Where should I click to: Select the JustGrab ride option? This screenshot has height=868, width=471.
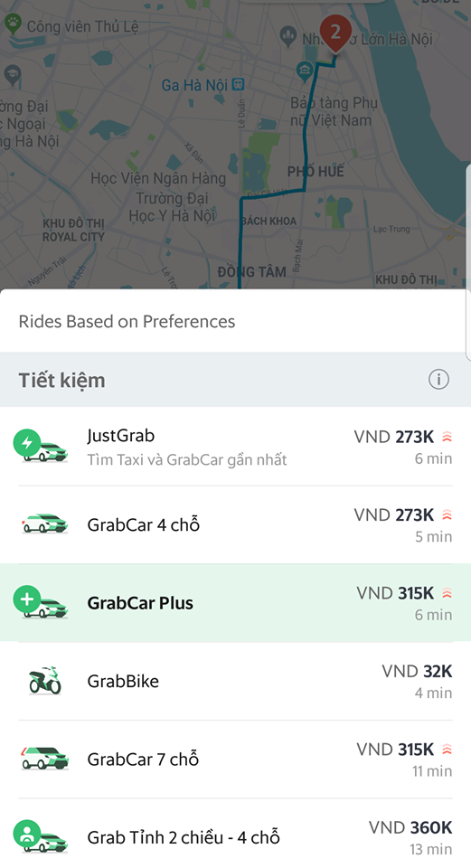tap(235, 447)
